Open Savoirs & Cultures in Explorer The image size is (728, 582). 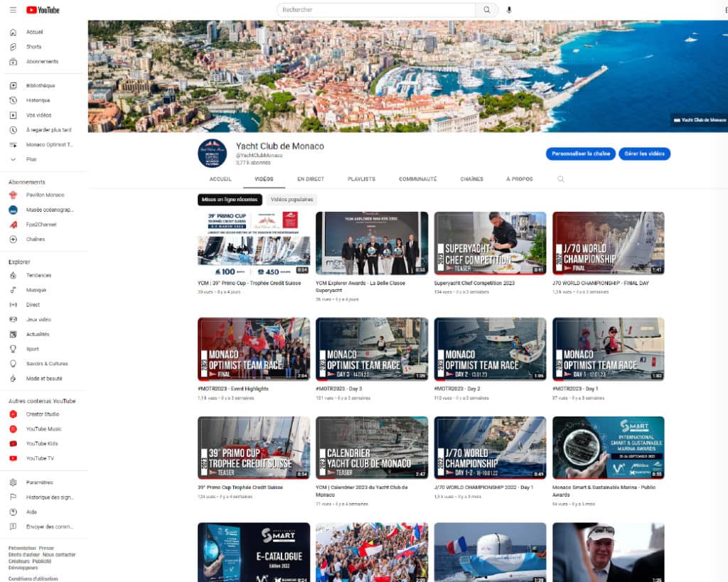coord(46,364)
